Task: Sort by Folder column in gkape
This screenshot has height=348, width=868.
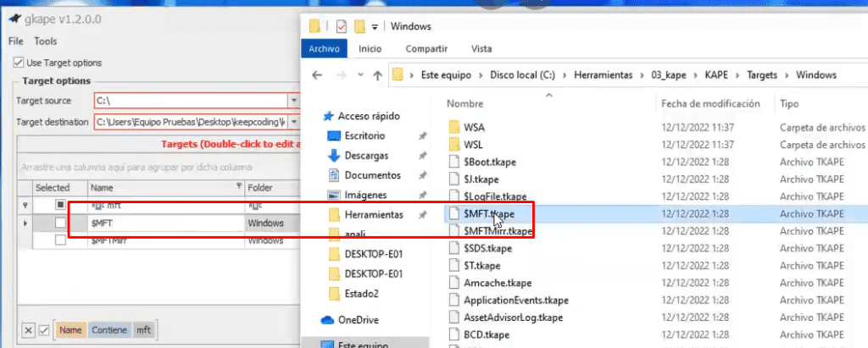Action: [x=260, y=188]
